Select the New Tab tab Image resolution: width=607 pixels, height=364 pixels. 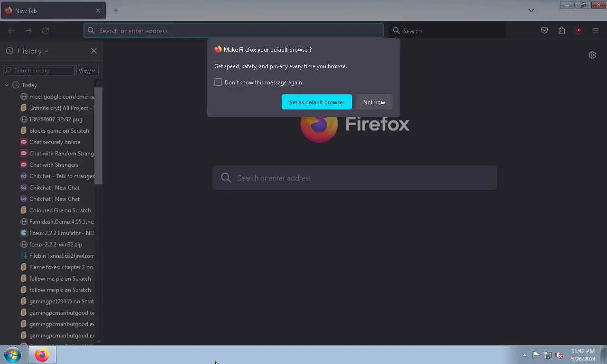53,10
